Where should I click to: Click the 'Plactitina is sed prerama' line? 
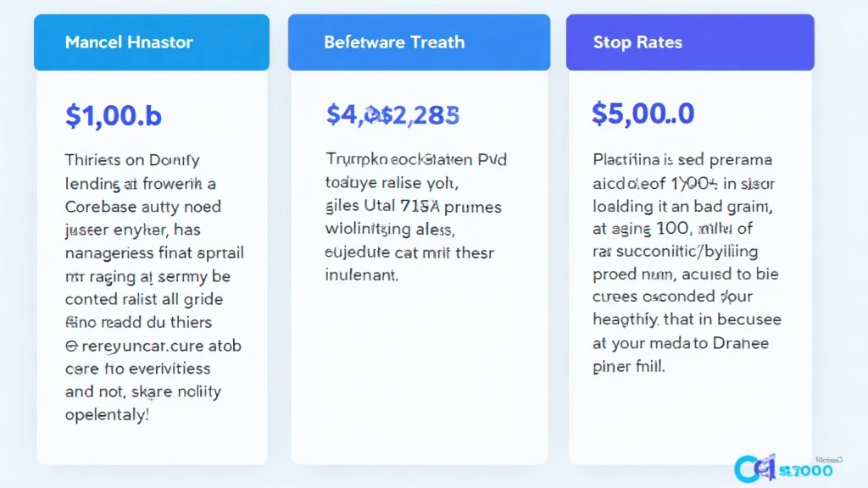coord(682,159)
